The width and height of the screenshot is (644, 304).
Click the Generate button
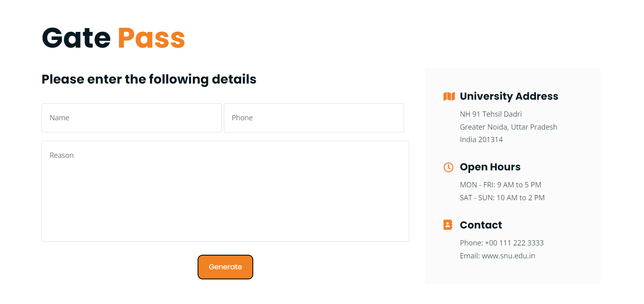[x=225, y=266]
